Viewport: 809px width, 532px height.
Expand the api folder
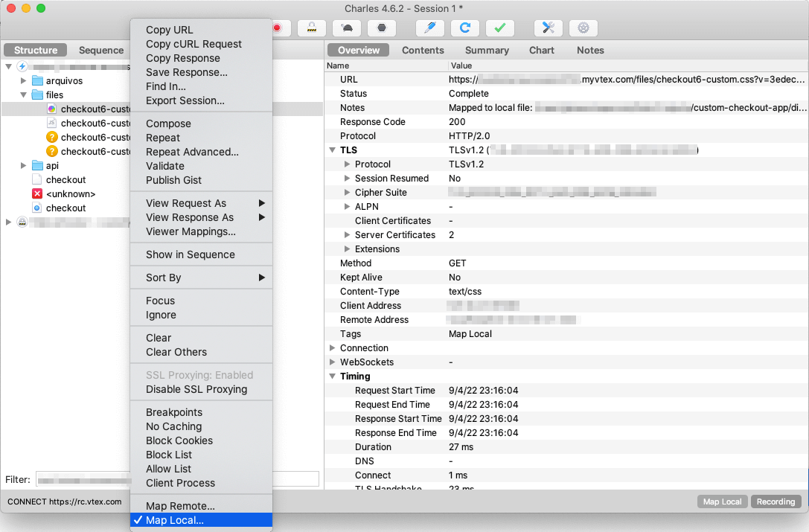(x=23, y=166)
